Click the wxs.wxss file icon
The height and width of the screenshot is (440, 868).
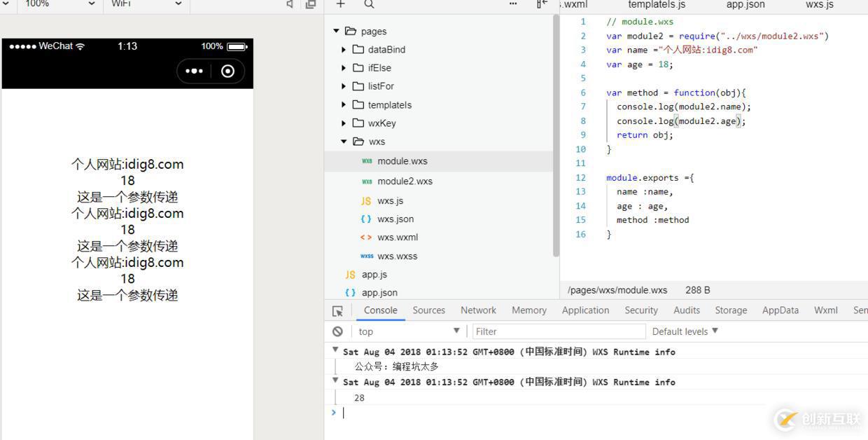[367, 256]
